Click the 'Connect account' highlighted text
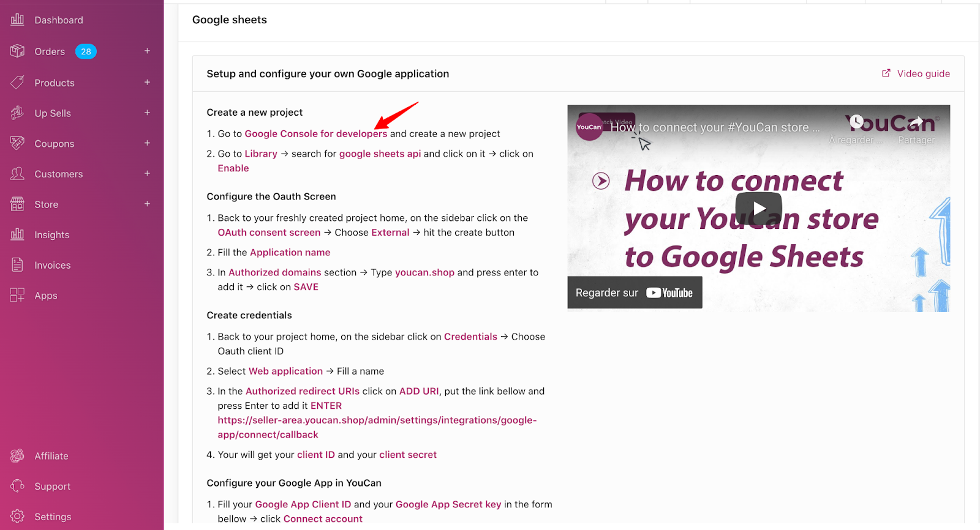Screen dimensions: 980x530 click(x=323, y=519)
